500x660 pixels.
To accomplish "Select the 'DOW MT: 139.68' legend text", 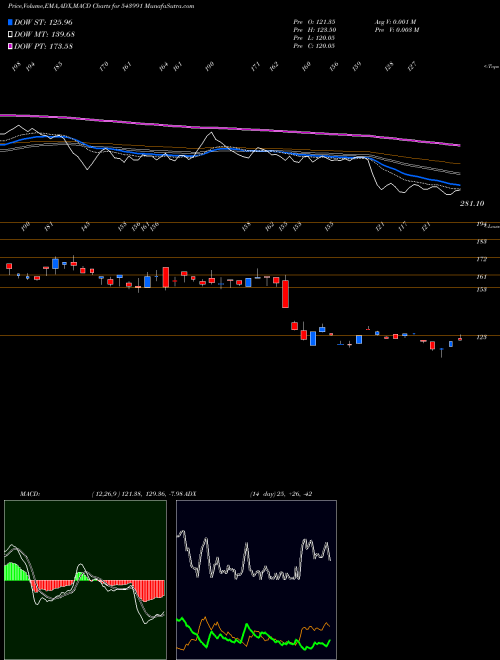I will [44, 34].
